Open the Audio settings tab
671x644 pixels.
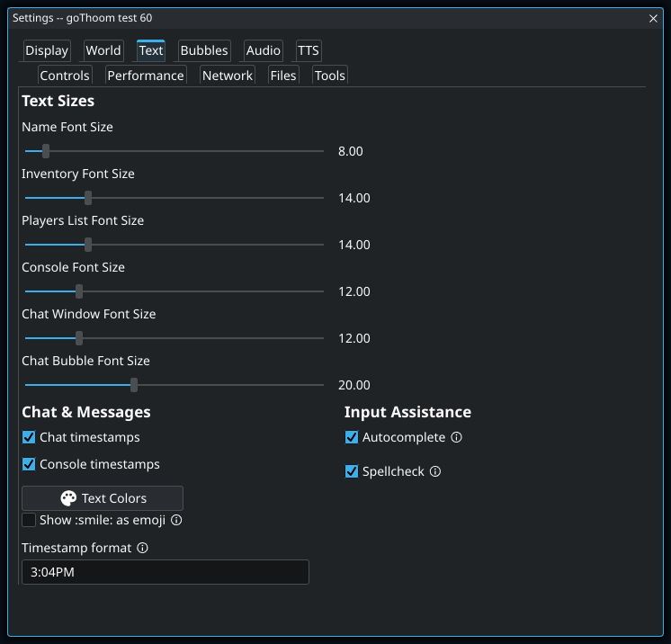[x=264, y=50]
